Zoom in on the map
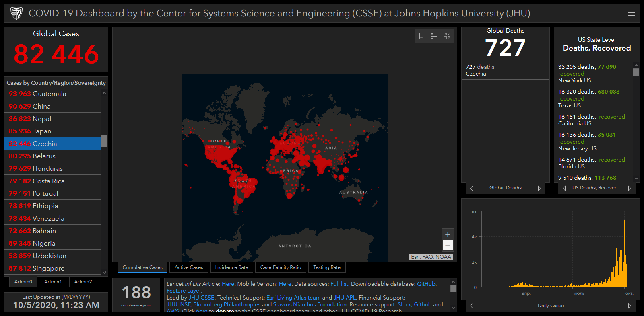 tap(448, 234)
